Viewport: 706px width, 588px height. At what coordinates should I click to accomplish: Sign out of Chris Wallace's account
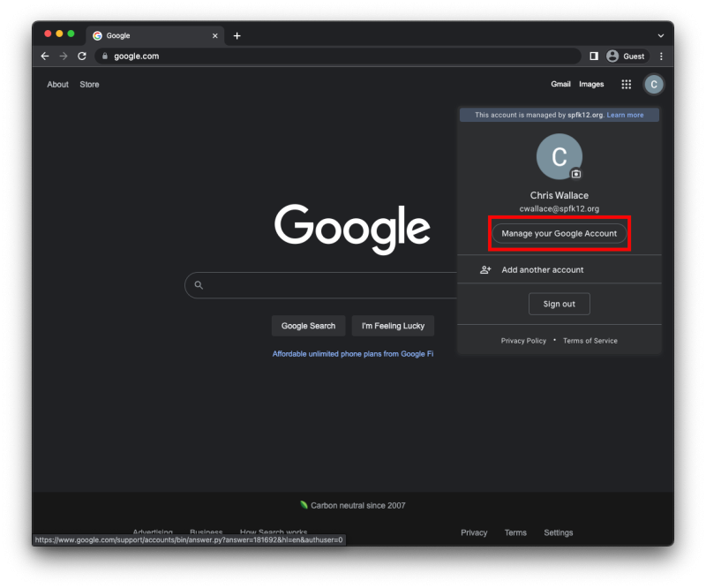(x=559, y=303)
